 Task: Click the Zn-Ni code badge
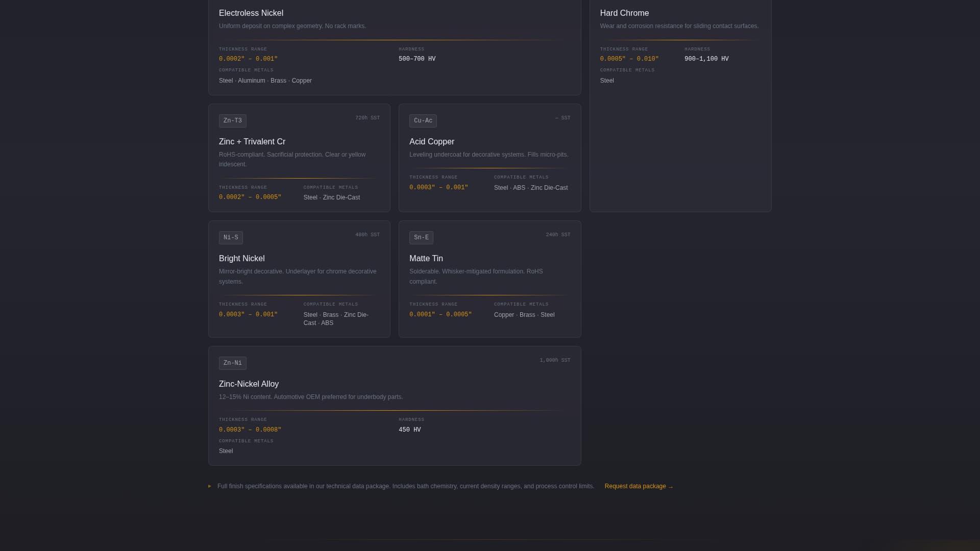(232, 363)
